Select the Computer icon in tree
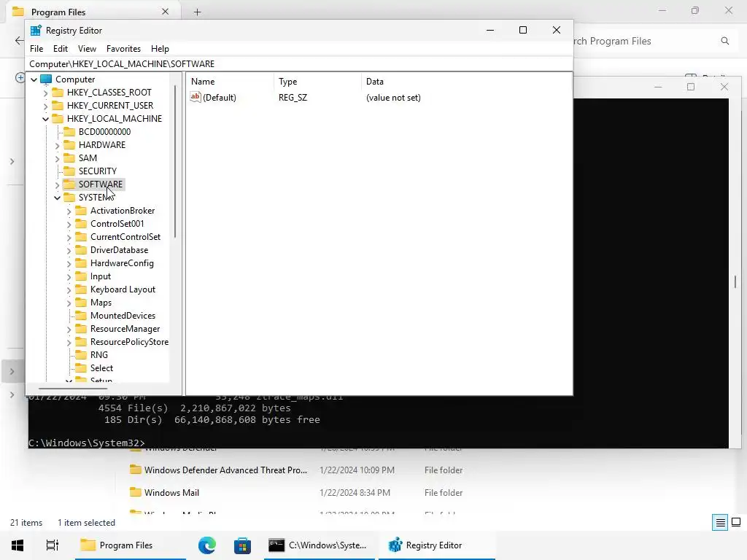 [46, 79]
